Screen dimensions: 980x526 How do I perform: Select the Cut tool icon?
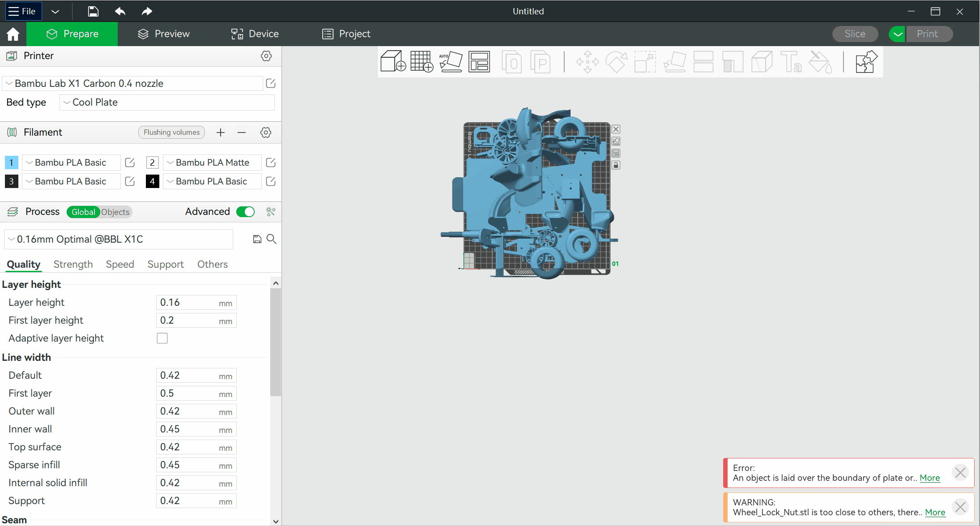(x=703, y=62)
